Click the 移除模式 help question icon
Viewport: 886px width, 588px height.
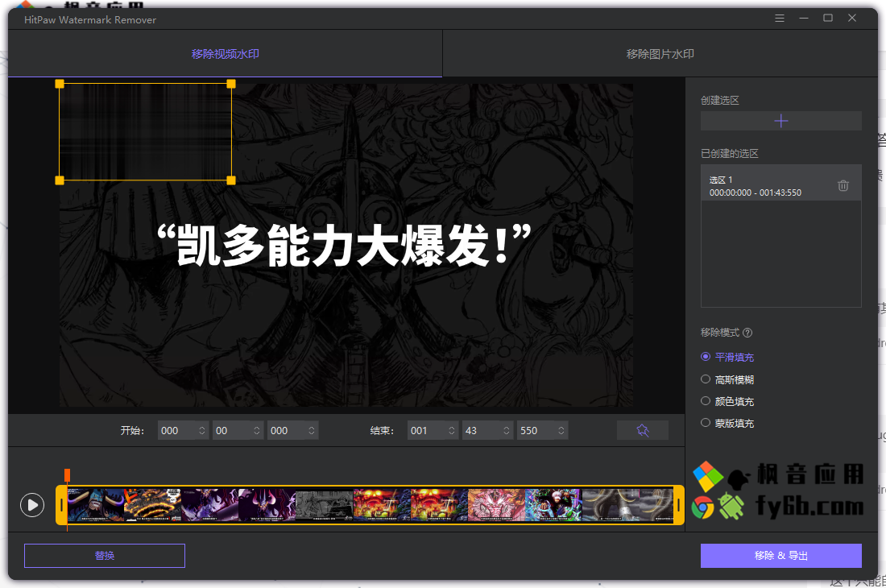pyautogui.click(x=747, y=333)
